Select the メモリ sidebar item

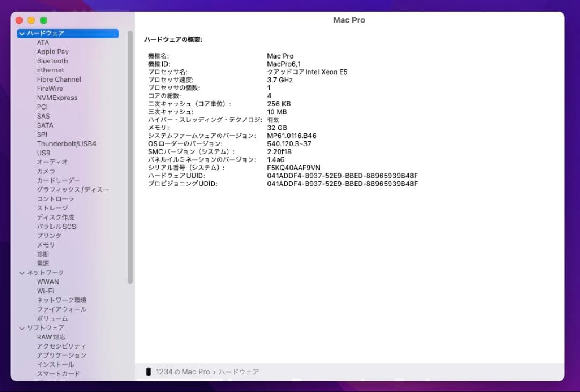[x=46, y=245]
